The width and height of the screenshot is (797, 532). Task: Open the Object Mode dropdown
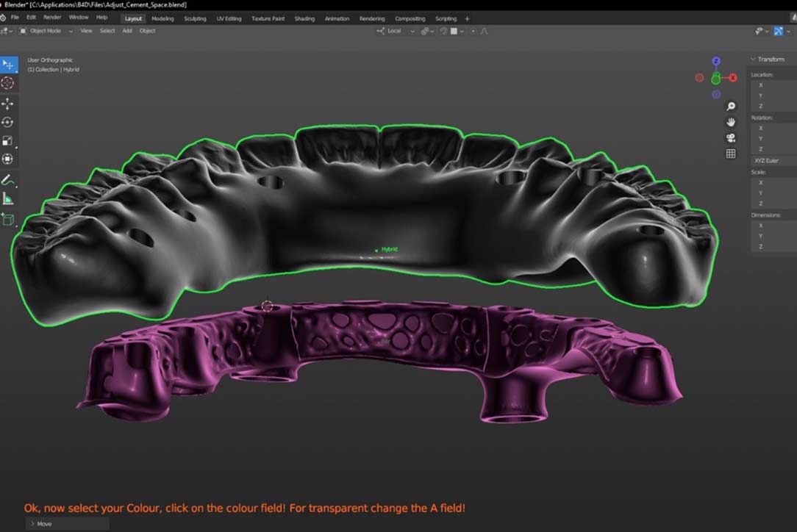46,31
